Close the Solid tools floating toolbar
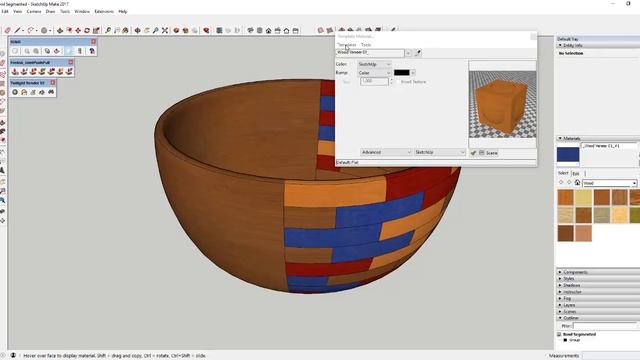This screenshot has height=360, width=640. coord(93,42)
